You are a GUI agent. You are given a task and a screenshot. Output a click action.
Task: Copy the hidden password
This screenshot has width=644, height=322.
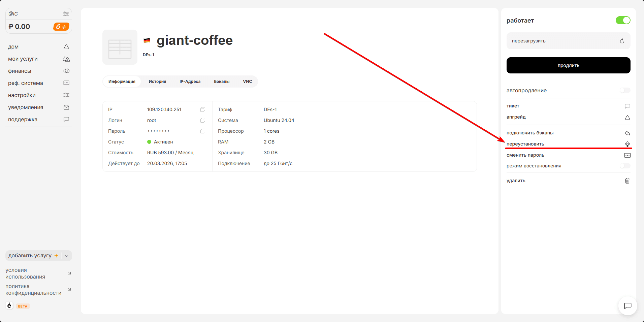[x=203, y=131]
